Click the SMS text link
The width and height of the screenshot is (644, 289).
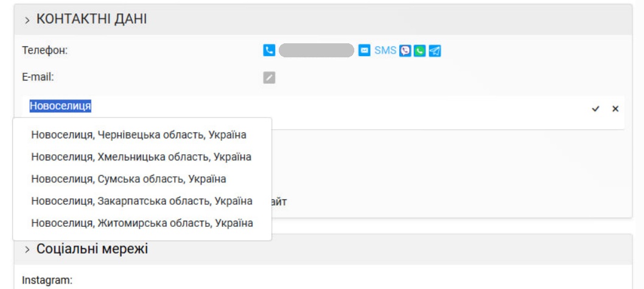pos(385,51)
